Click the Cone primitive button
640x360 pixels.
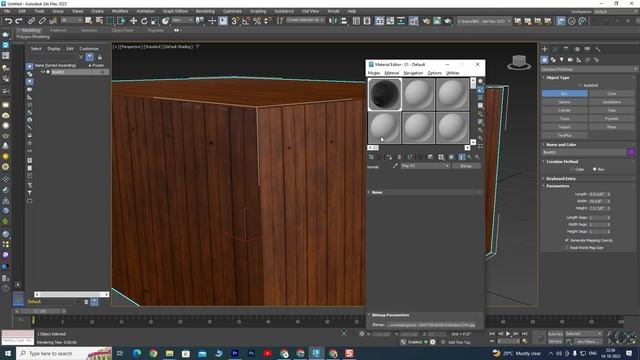(x=611, y=93)
